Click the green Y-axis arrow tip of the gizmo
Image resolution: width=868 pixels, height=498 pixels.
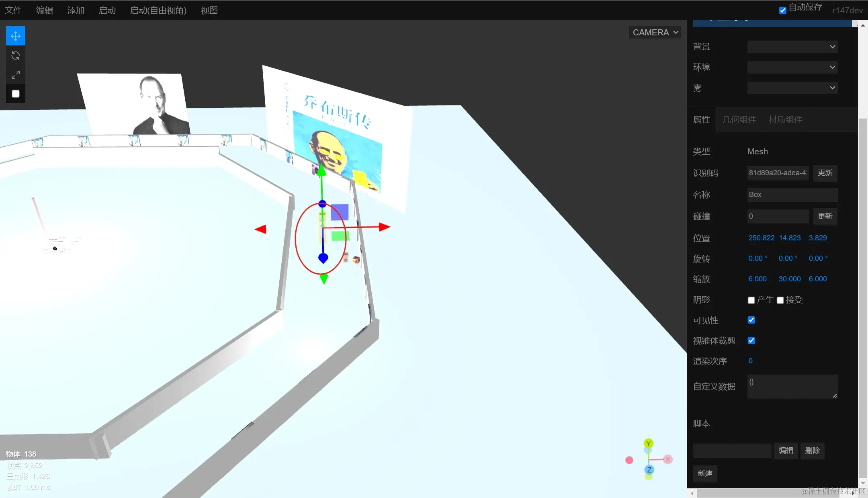[x=321, y=171]
